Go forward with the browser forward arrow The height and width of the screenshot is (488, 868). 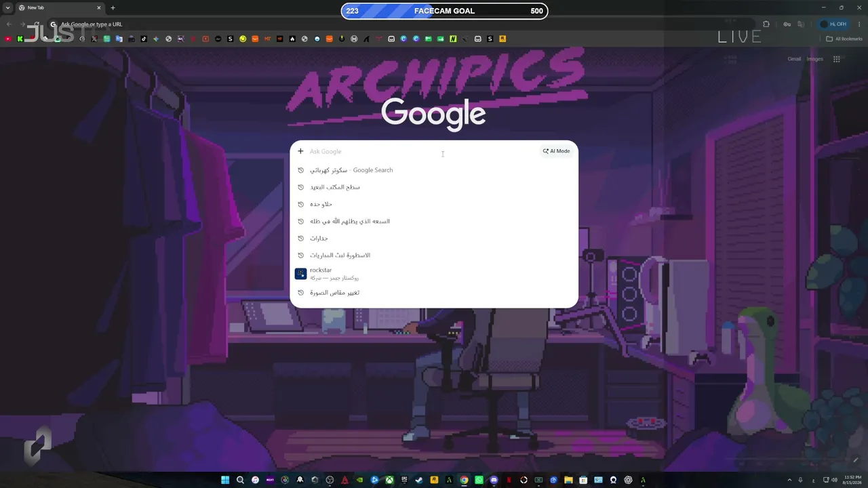click(22, 24)
